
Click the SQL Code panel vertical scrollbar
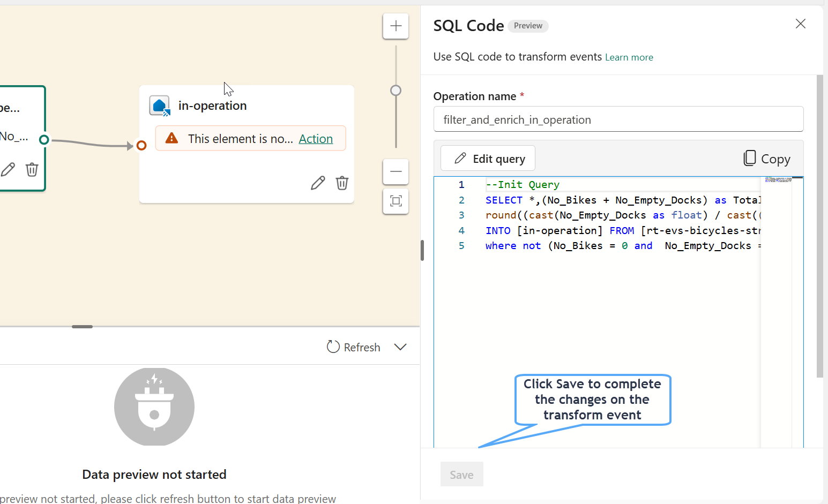pyautogui.click(x=819, y=225)
